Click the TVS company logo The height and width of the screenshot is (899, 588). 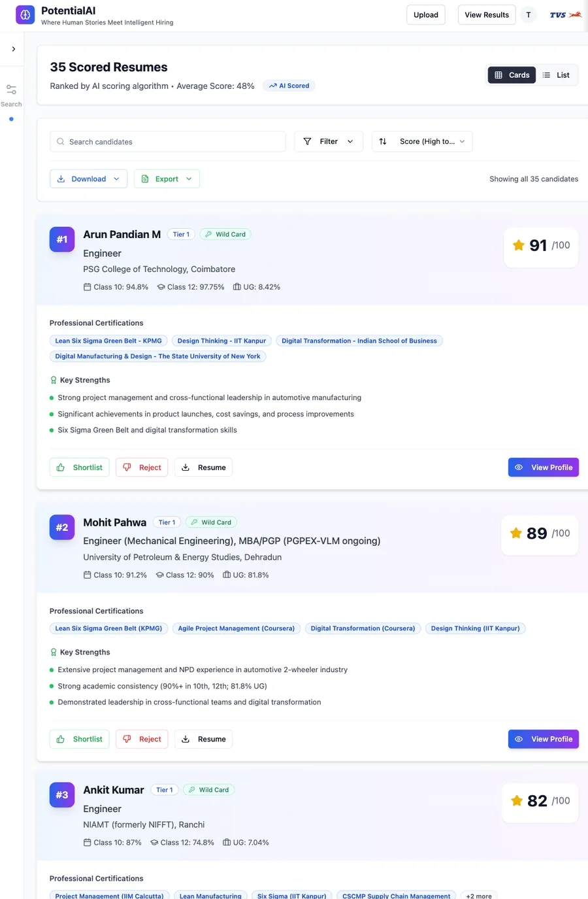pyautogui.click(x=566, y=14)
